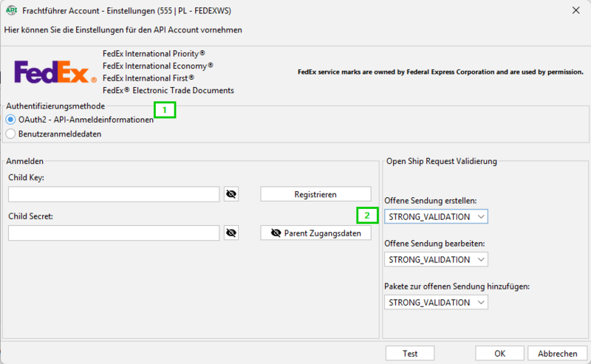The width and height of the screenshot is (591, 364).
Task: Click the FedEx International Priority text
Action: tap(154, 53)
